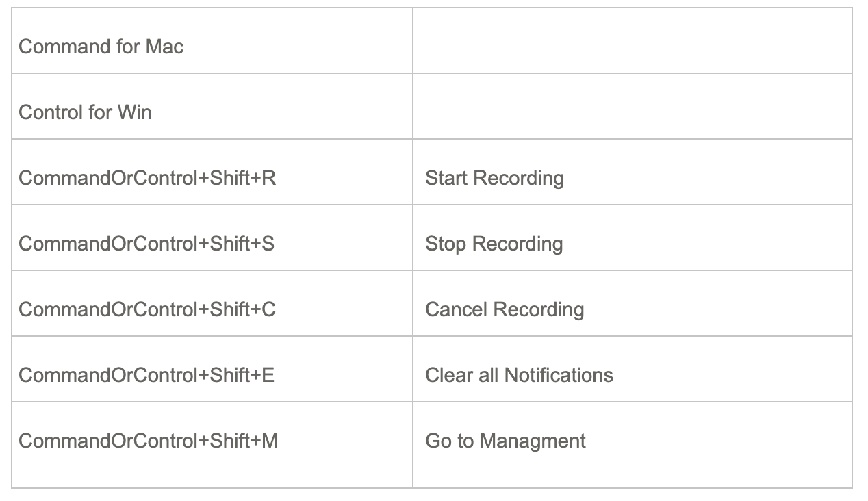Click the empty cell beside "Control for Win"
Viewport: 868px width, 501px height.
point(632,107)
